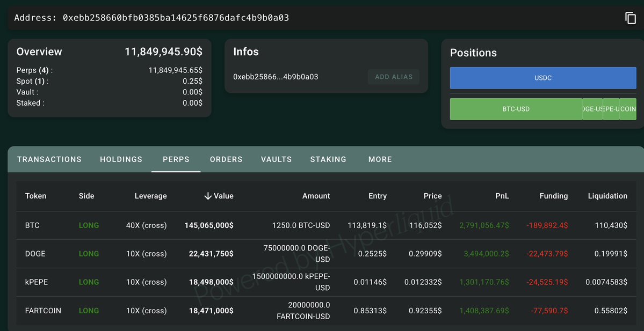Click the Liquidation column header

click(x=607, y=196)
